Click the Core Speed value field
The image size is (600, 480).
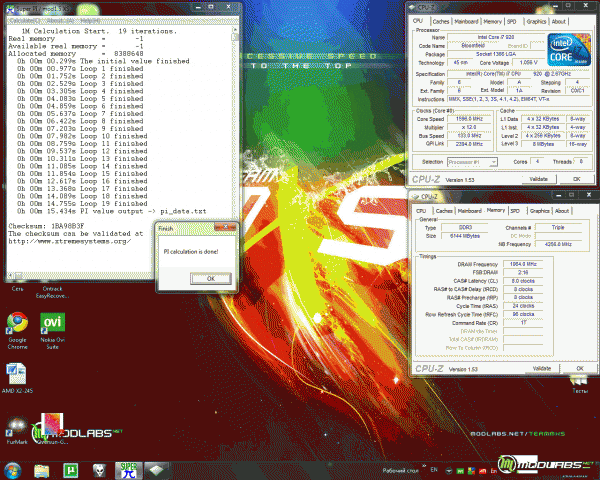(x=470, y=119)
